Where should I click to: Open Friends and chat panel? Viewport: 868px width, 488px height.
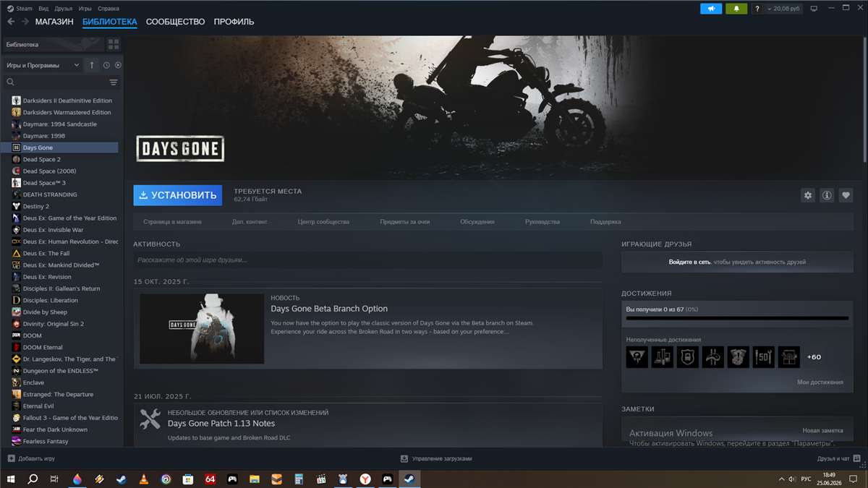point(838,458)
